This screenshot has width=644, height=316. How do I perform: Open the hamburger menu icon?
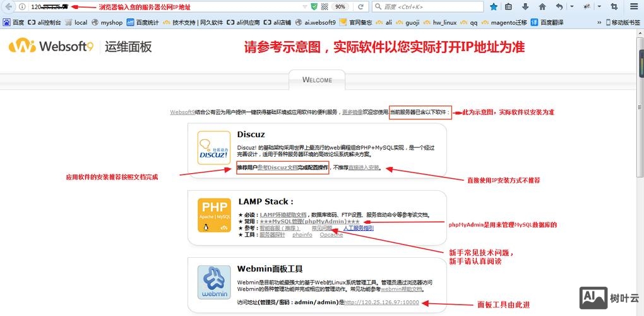click(x=634, y=6)
